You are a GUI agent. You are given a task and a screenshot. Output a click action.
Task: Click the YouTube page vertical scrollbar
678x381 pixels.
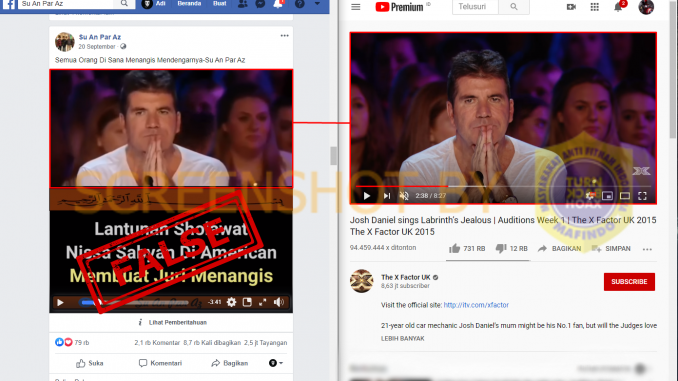pyautogui.click(x=672, y=70)
